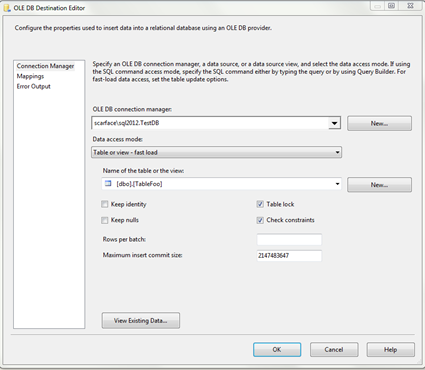The width and height of the screenshot is (425, 370).
Task: Click the Cancel button
Action: click(334, 350)
